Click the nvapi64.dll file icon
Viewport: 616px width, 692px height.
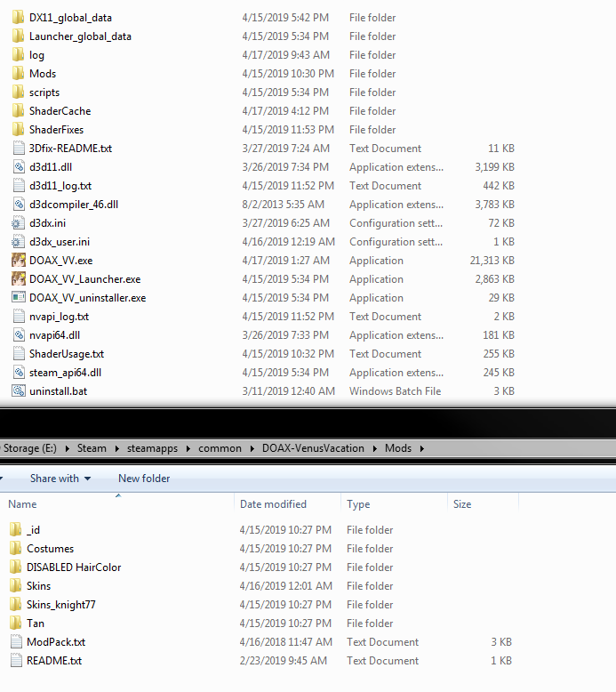(18, 335)
